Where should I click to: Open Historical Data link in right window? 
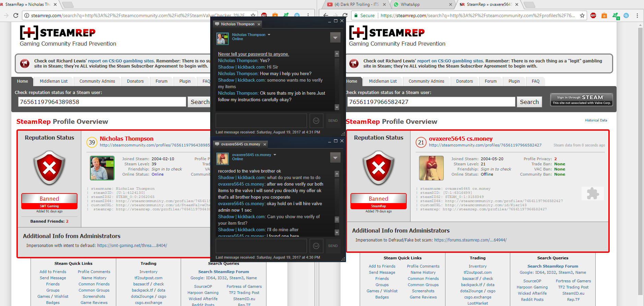[x=596, y=120]
